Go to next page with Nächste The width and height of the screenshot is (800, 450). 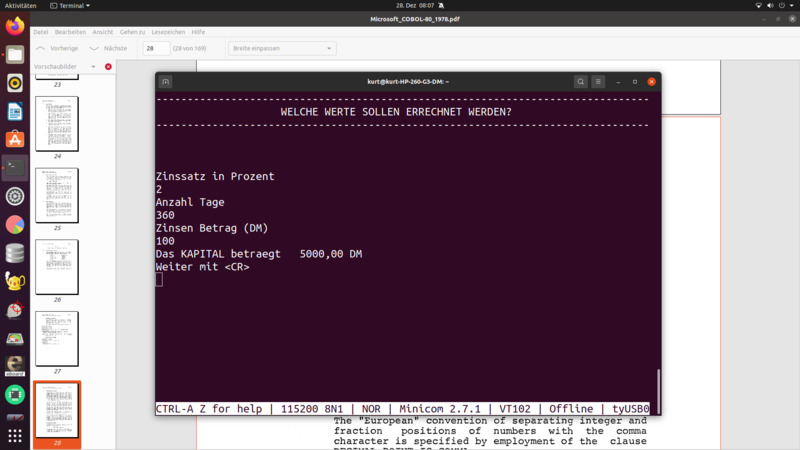point(108,48)
